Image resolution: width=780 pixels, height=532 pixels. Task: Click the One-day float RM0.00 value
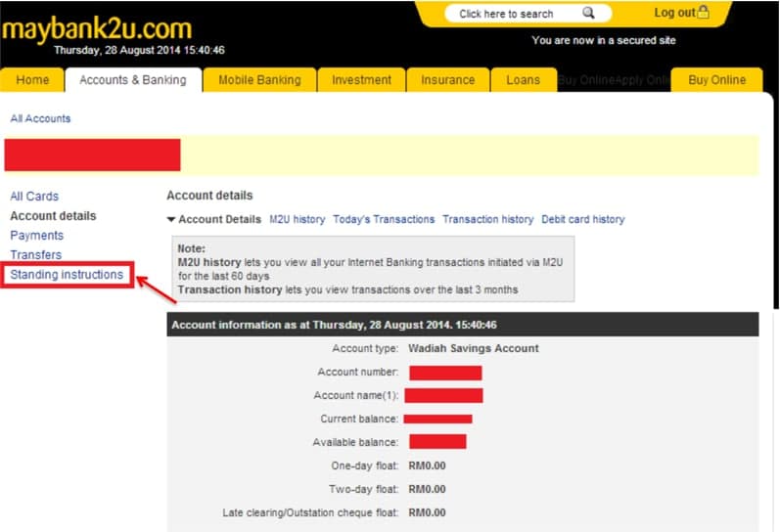[x=427, y=465]
